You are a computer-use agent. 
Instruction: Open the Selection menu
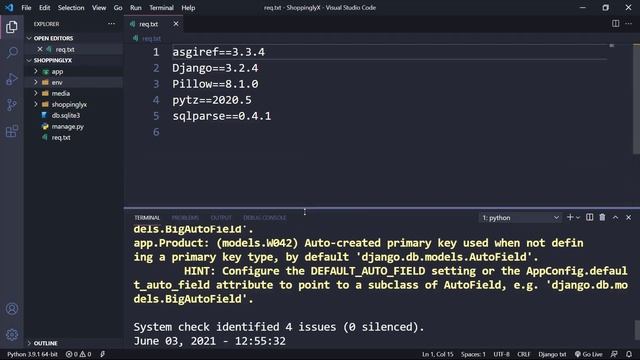pyautogui.click(x=71, y=8)
